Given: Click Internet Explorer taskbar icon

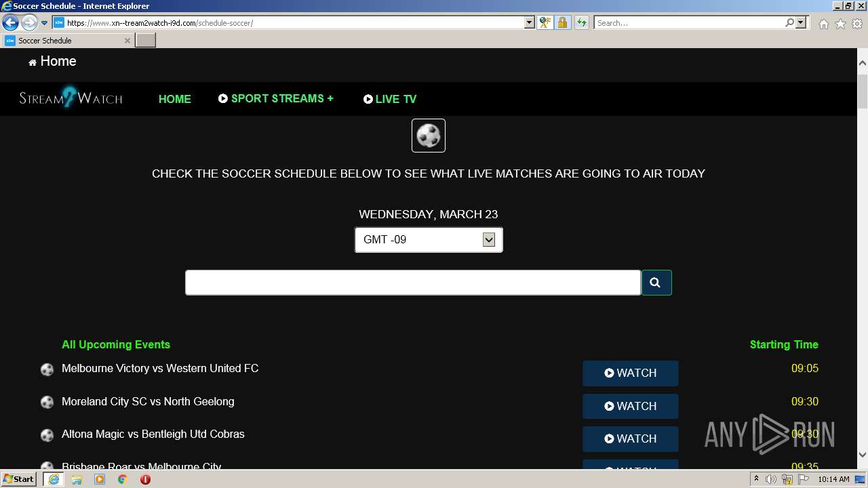Looking at the screenshot, I should tap(53, 479).
